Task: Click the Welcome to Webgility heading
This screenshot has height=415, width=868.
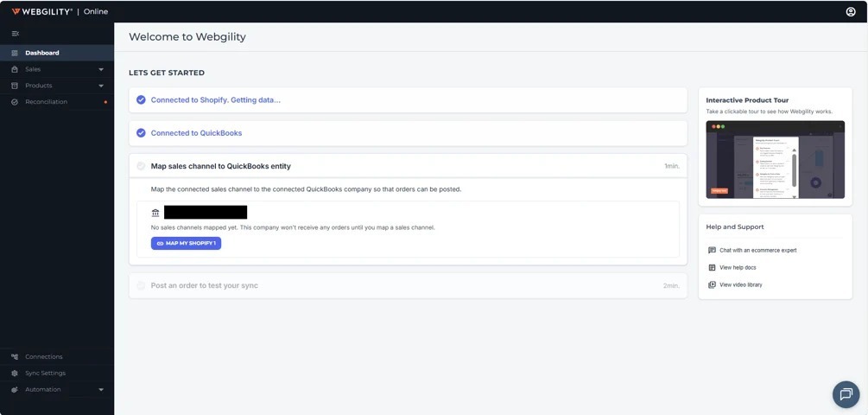Action: coord(187,37)
